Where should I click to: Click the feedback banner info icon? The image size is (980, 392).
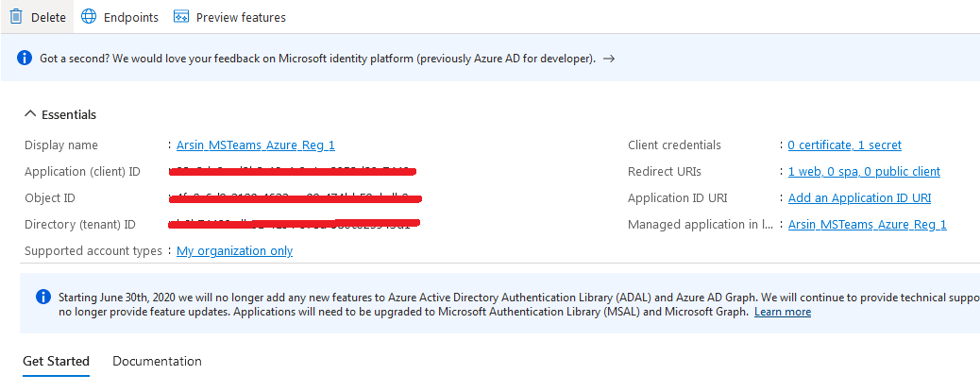coord(25,59)
